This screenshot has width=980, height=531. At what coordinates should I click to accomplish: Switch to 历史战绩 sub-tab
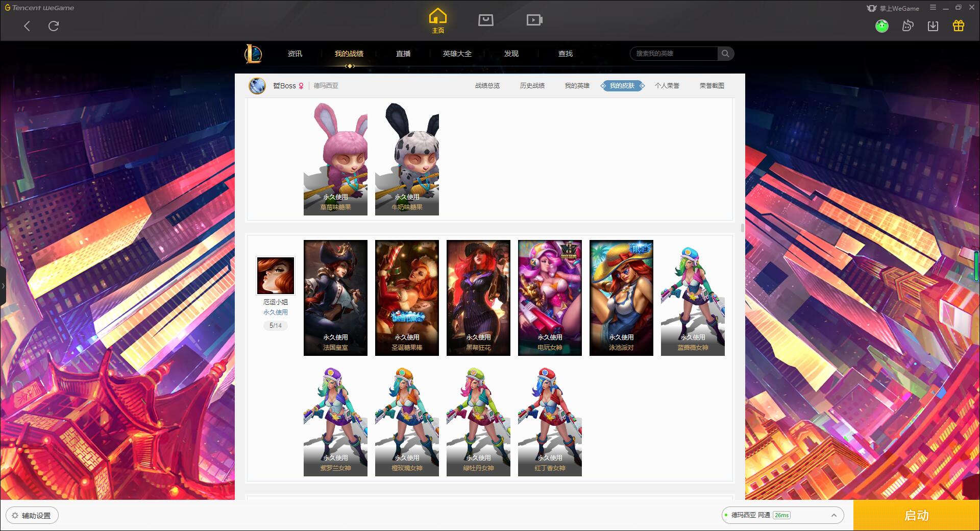click(x=532, y=86)
